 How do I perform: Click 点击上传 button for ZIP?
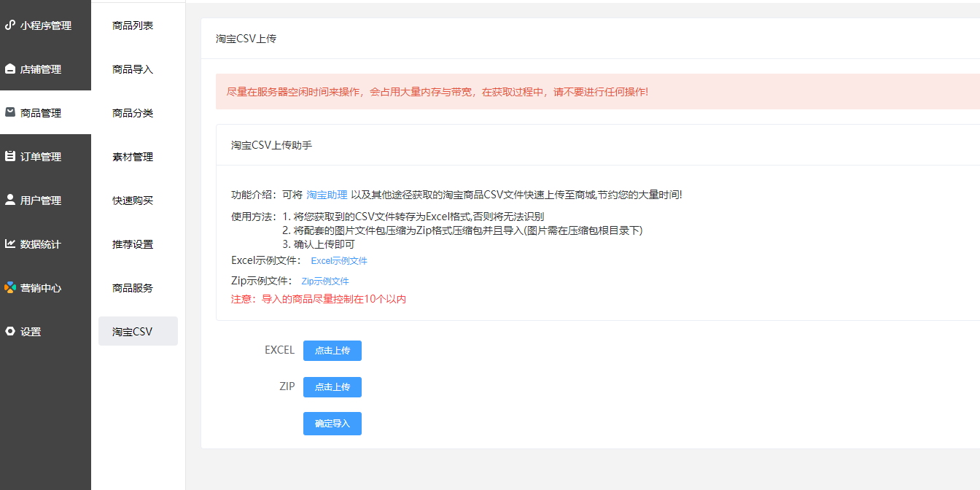point(332,387)
